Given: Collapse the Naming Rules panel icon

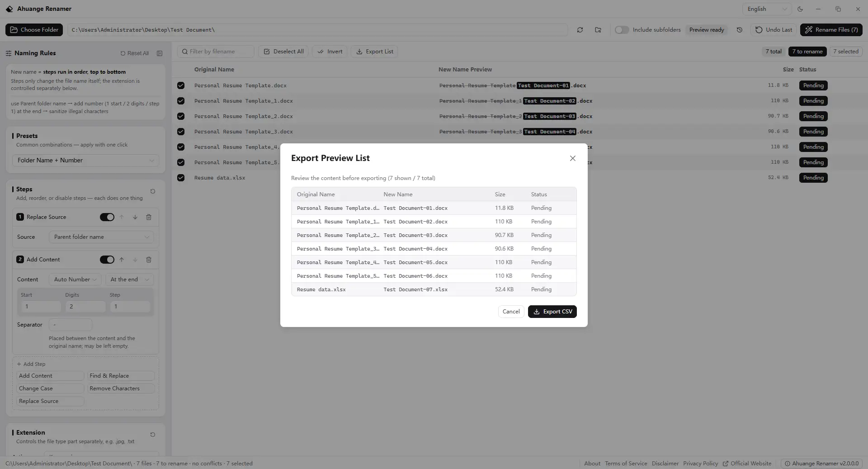Looking at the screenshot, I should 160,53.
